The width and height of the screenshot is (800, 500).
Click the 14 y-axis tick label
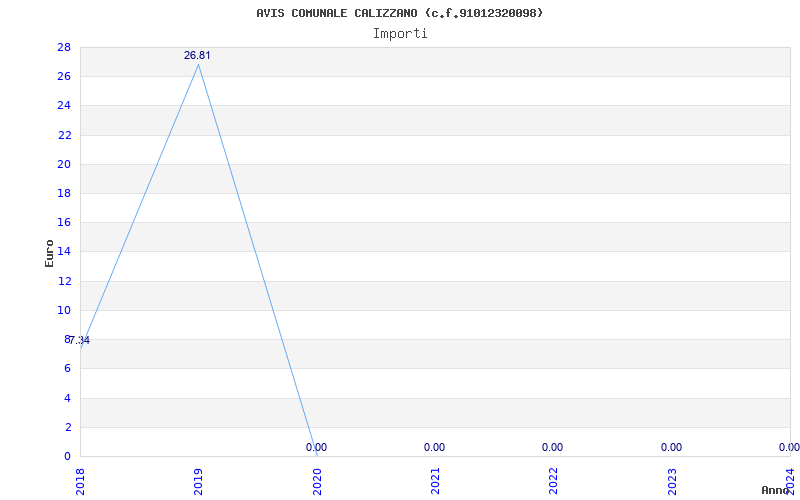point(64,252)
